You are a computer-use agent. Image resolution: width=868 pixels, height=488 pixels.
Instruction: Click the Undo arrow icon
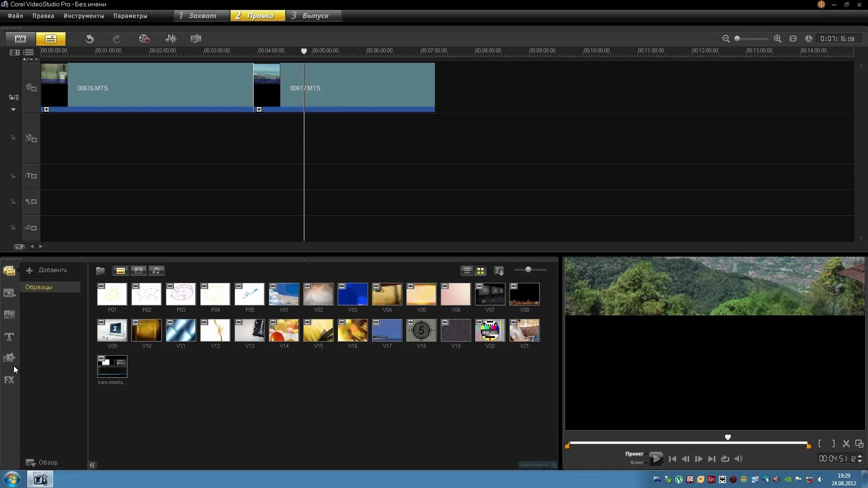coord(90,39)
